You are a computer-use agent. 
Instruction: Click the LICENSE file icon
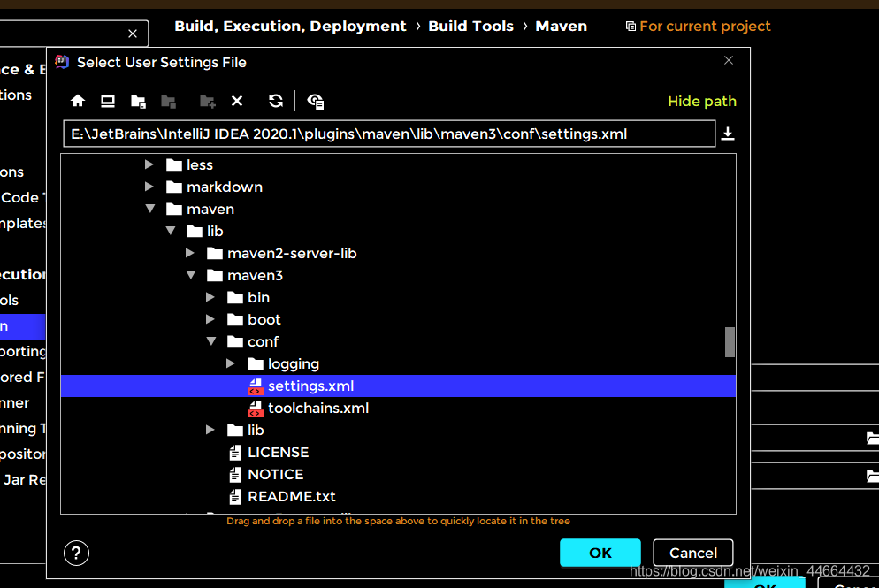pyautogui.click(x=235, y=453)
